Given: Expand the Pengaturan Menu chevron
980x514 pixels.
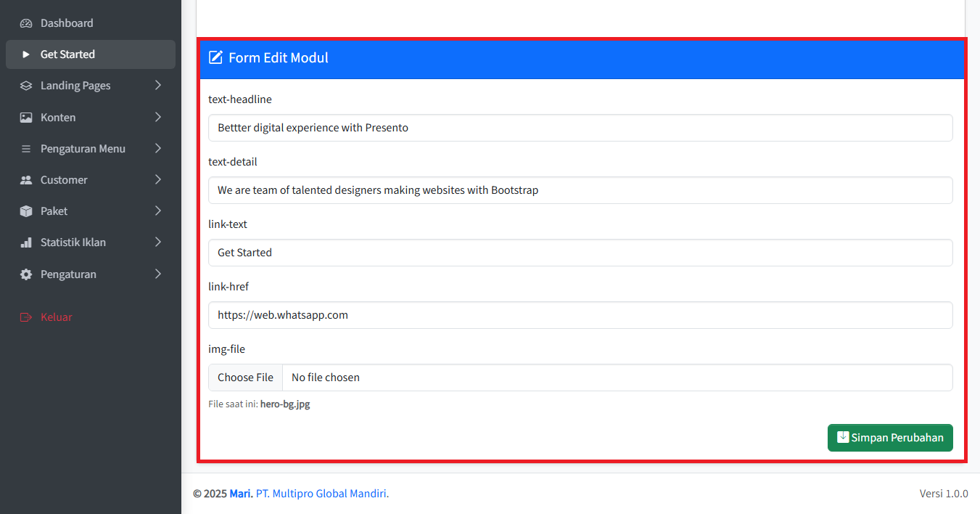Looking at the screenshot, I should click(158, 149).
